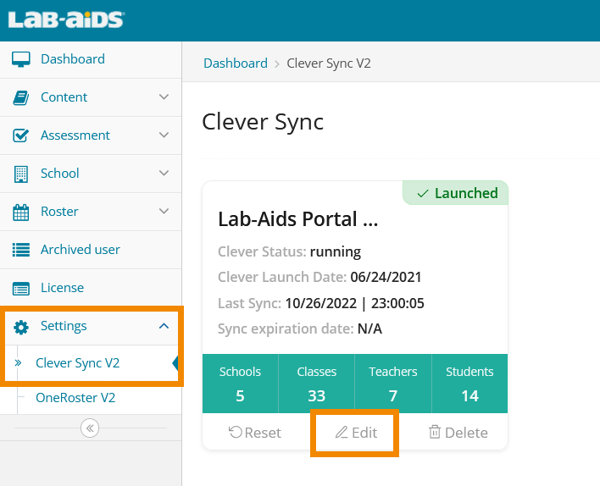Screen dimensions: 600x486
Task: Click the Dashboard monitor icon in sidebar
Action: click(20, 60)
